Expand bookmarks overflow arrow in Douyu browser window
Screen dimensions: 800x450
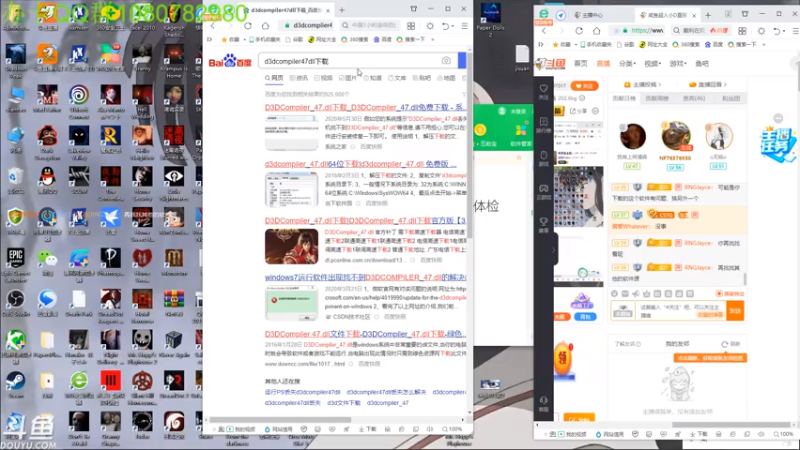pos(764,44)
